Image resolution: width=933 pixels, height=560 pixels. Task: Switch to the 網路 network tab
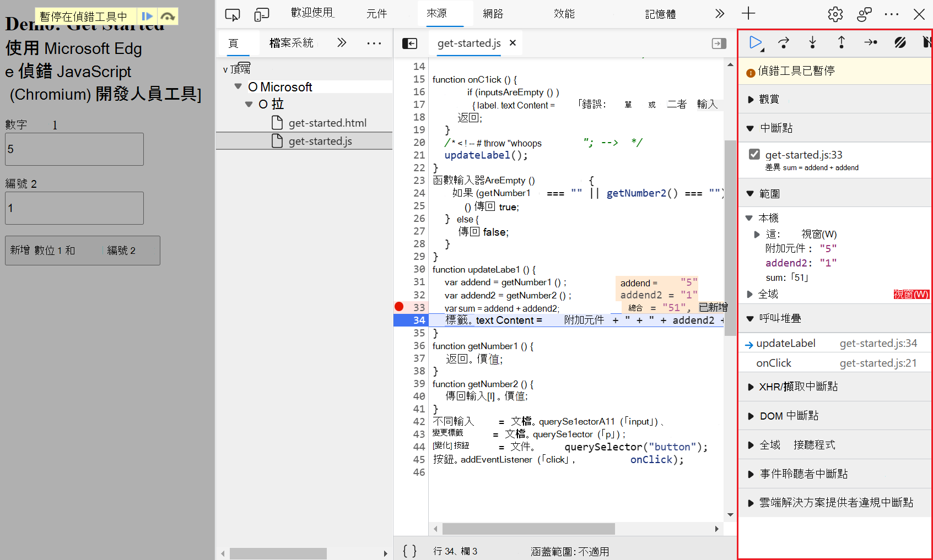coord(493,14)
